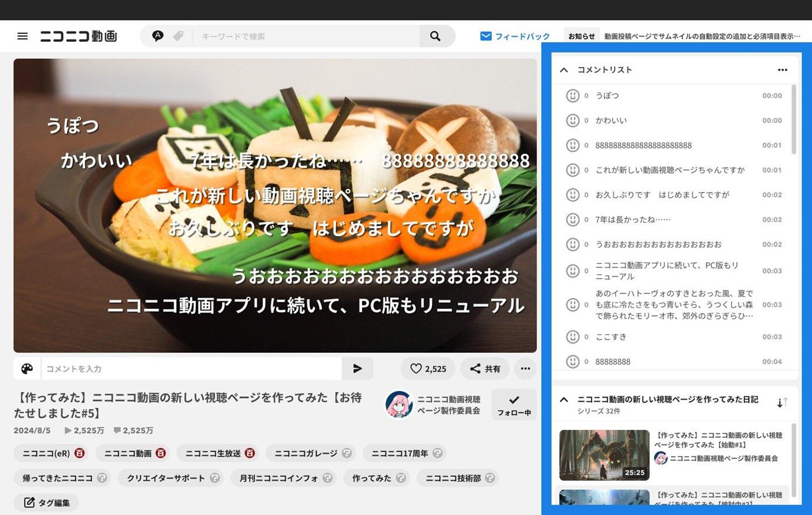
Task: Open series thumbnail with 25:25 duration
Action: [605, 455]
